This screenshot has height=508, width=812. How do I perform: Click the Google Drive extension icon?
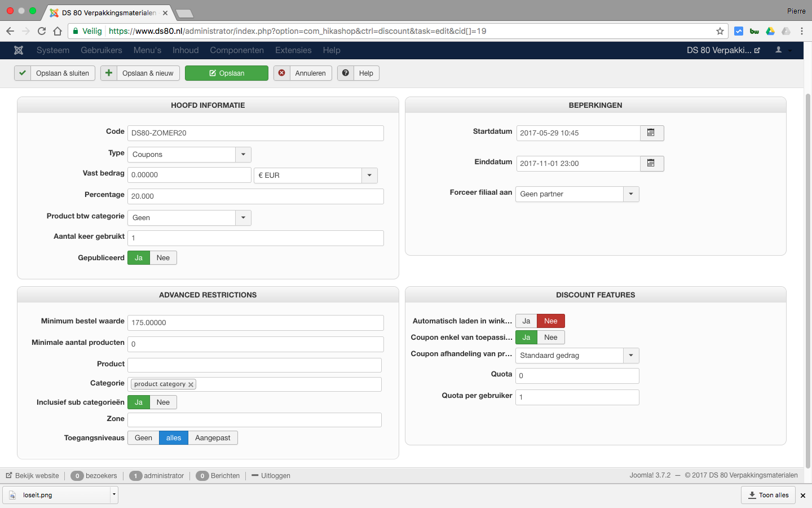click(770, 31)
